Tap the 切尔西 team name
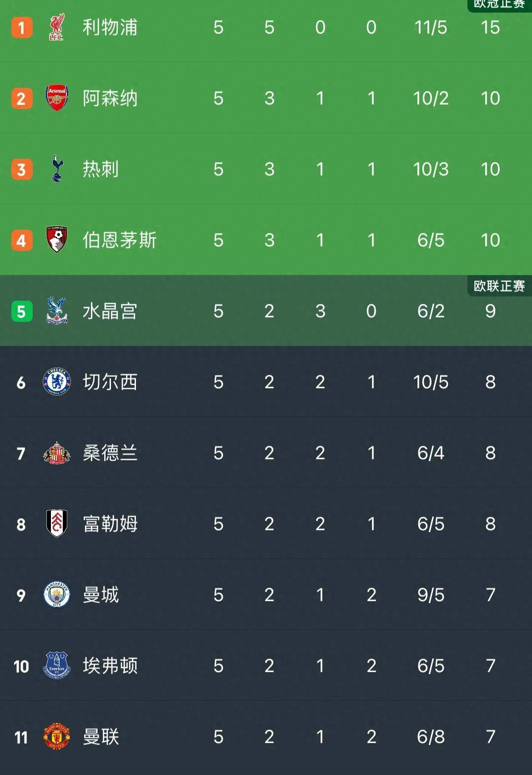The image size is (532, 775). (110, 382)
